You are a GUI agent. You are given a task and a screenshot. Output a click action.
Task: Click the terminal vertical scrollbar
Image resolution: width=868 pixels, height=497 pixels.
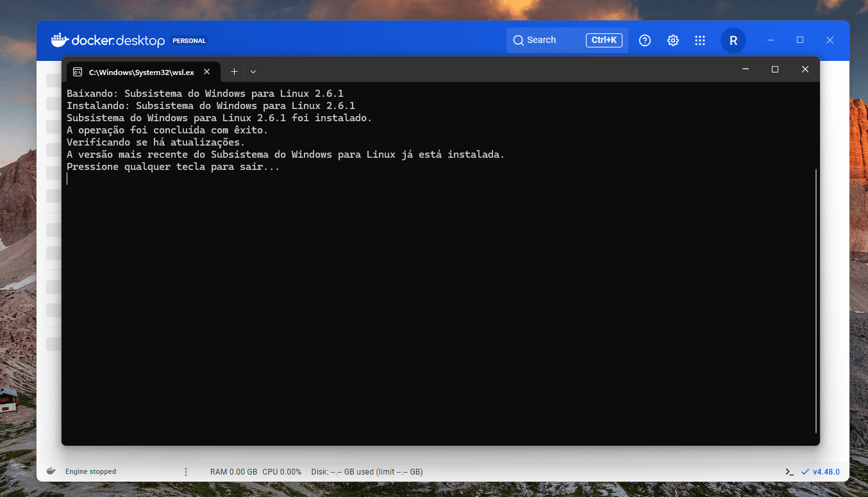point(816,301)
